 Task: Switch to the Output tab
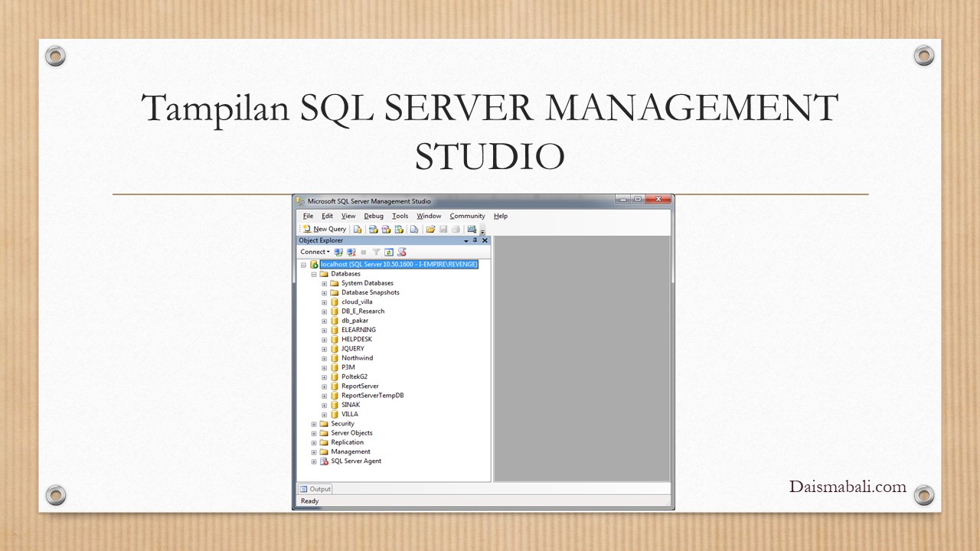315,489
